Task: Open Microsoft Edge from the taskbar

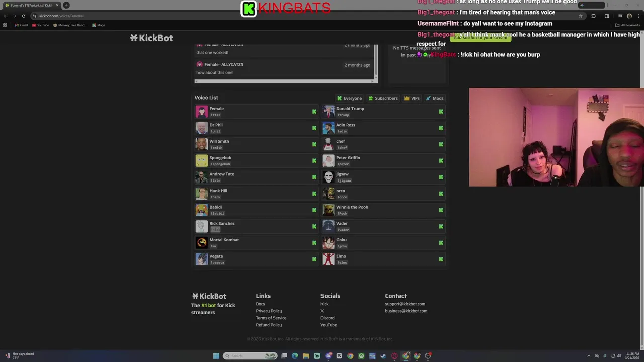Action: 295,356
